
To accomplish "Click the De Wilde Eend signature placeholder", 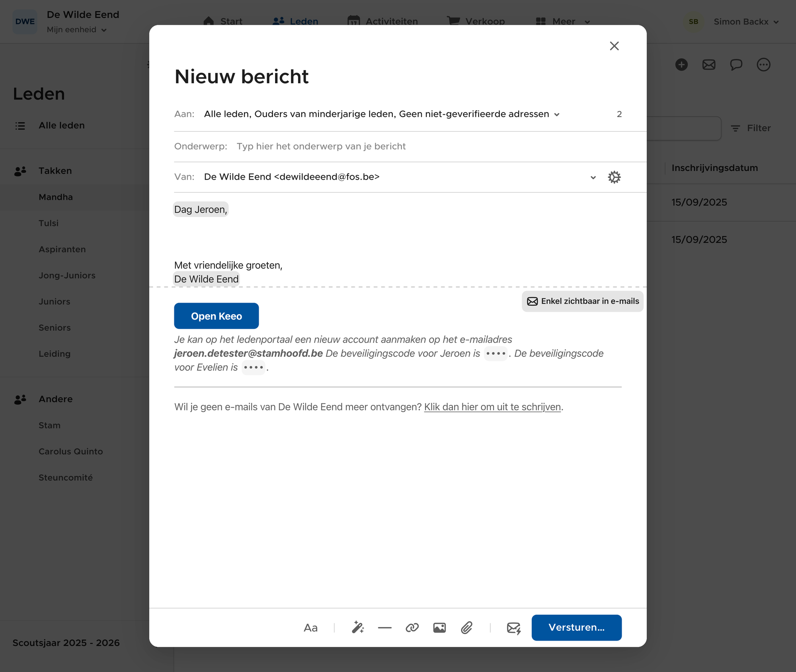I will 207,279.
